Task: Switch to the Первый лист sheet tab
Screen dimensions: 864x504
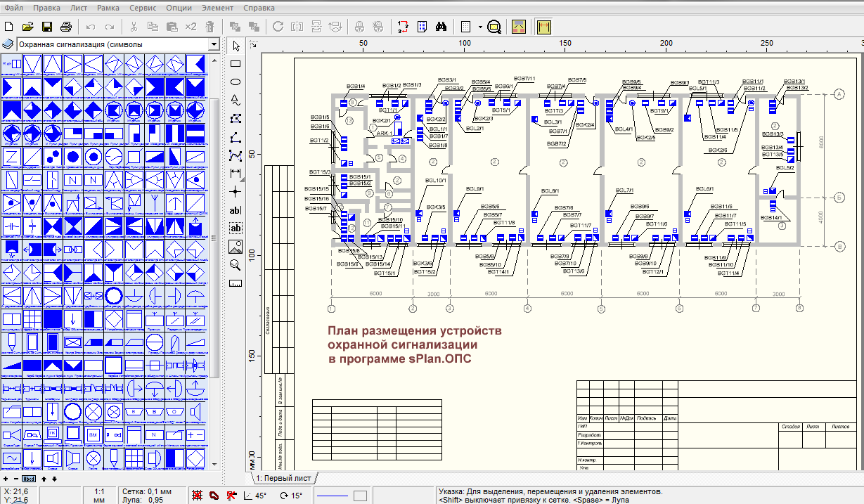Action: [283, 478]
